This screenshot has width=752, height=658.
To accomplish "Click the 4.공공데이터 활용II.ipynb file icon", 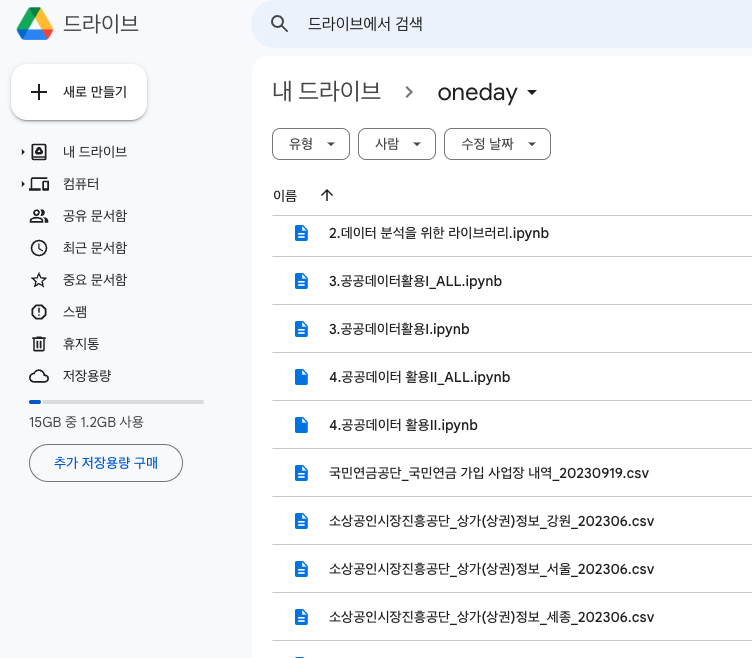I will pyautogui.click(x=301, y=425).
